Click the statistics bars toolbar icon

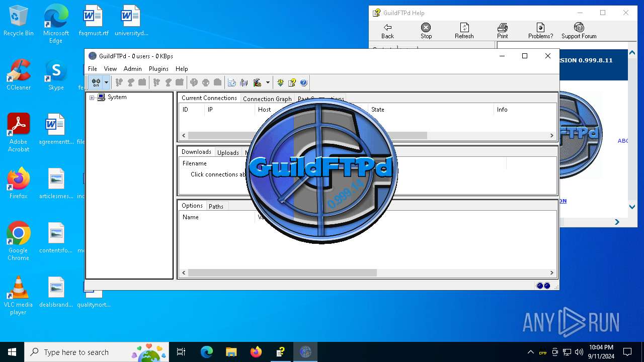[244, 82]
